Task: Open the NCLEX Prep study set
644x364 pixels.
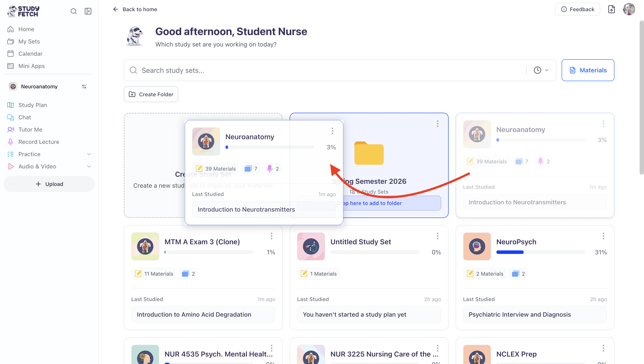Action: pyautogui.click(x=517, y=354)
